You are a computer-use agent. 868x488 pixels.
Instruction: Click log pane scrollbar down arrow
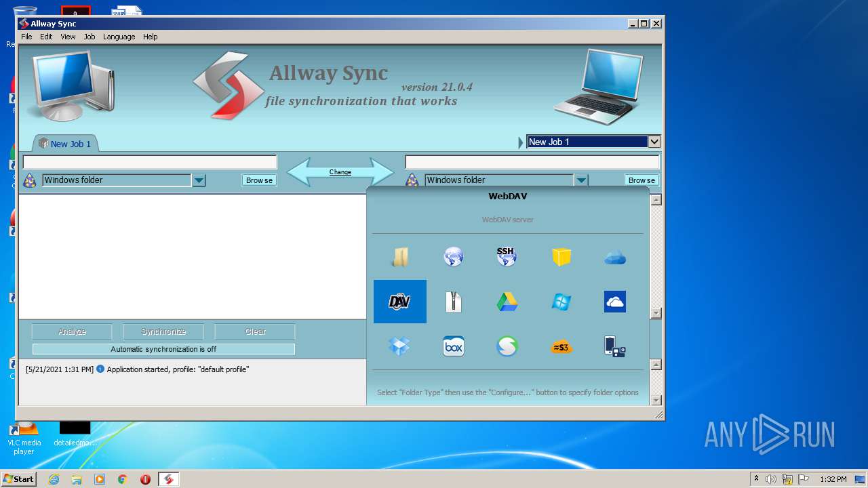click(x=656, y=400)
